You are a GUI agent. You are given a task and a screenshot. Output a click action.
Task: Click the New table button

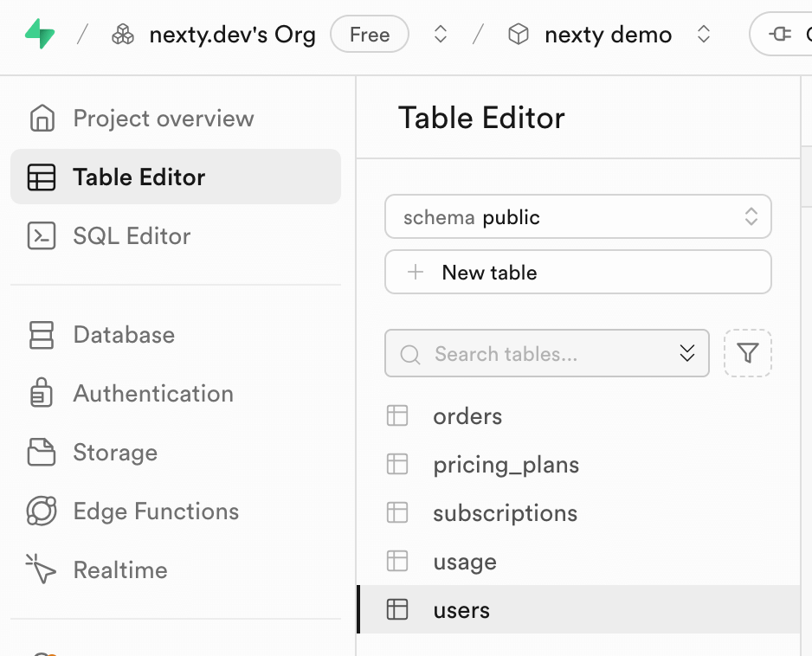(x=577, y=273)
